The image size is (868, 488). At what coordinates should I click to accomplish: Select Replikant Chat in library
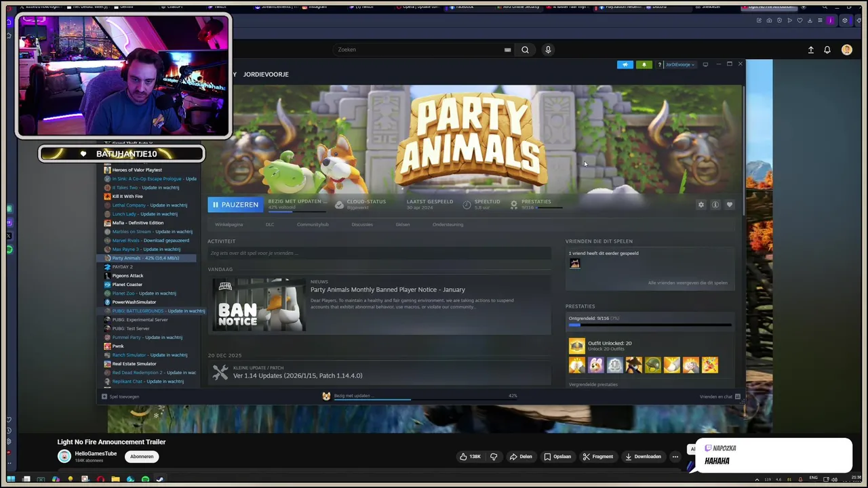point(148,382)
